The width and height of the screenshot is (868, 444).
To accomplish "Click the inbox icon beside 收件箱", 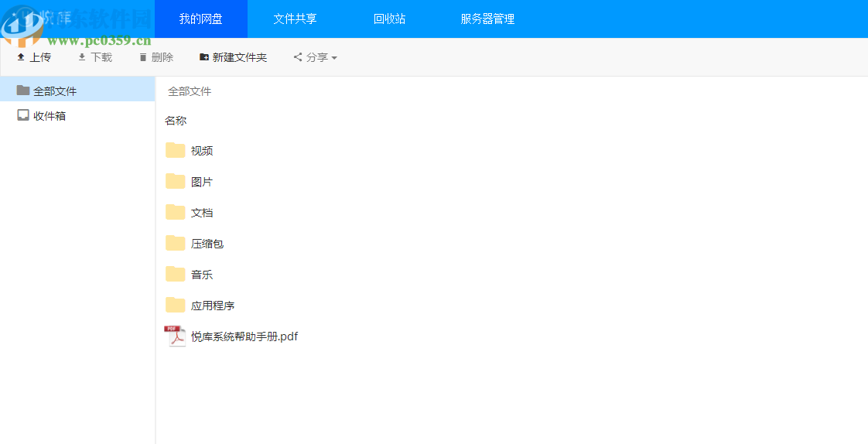I will pos(22,114).
